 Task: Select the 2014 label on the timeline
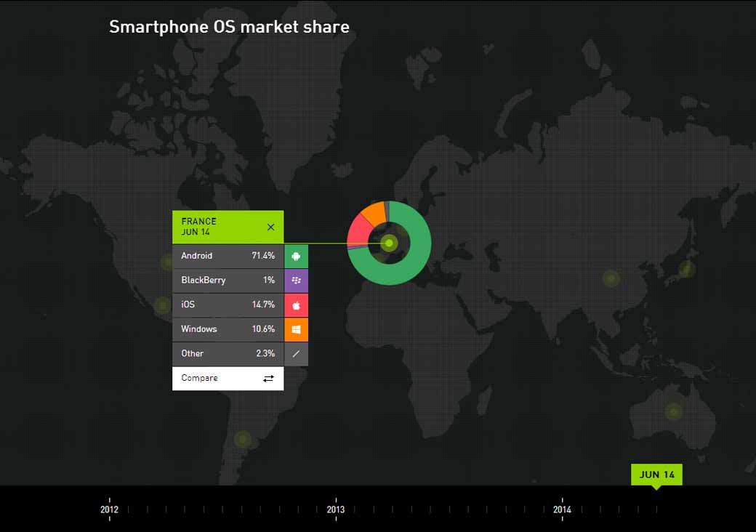(562, 509)
